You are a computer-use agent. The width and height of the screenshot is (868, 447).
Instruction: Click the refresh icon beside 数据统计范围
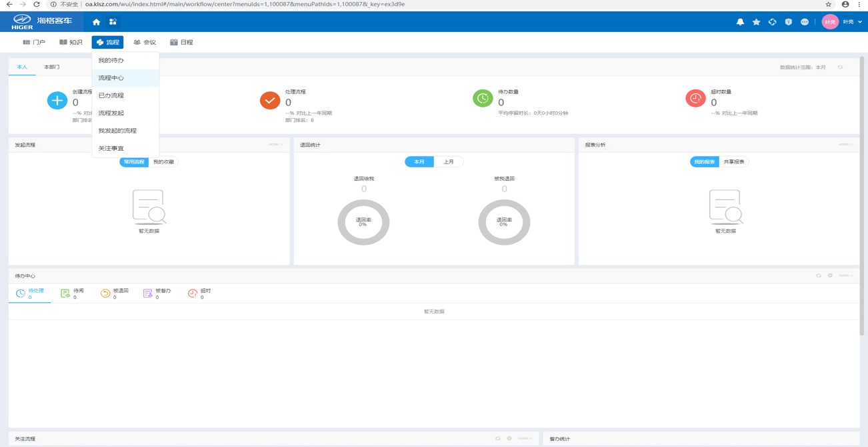tap(840, 67)
